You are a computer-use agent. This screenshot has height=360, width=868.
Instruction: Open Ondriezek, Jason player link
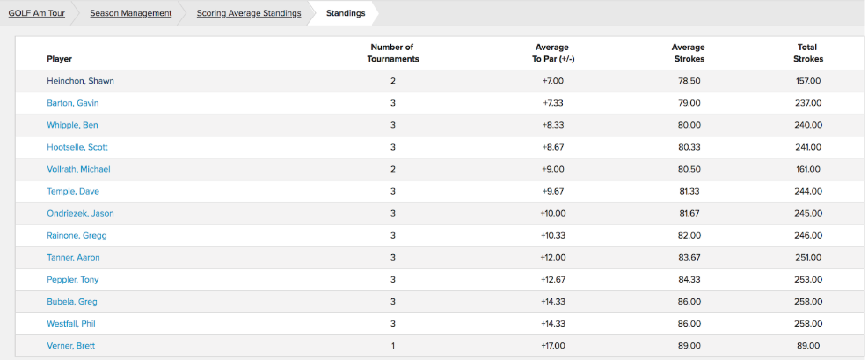[x=80, y=213]
